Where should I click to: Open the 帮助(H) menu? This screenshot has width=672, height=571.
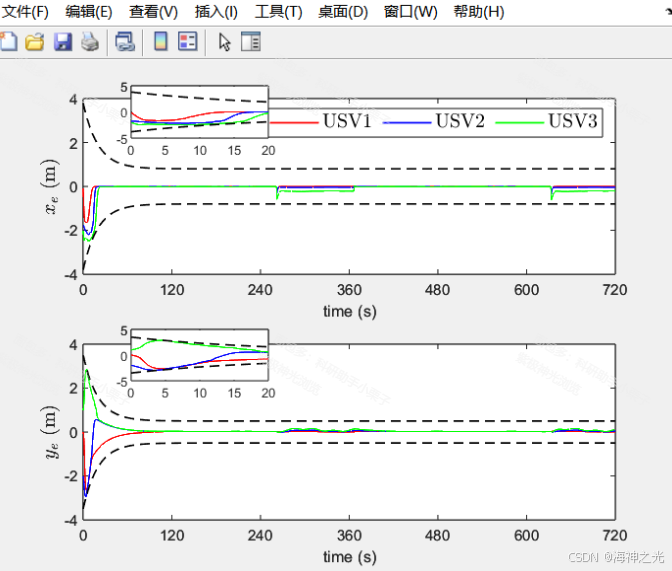point(479,12)
